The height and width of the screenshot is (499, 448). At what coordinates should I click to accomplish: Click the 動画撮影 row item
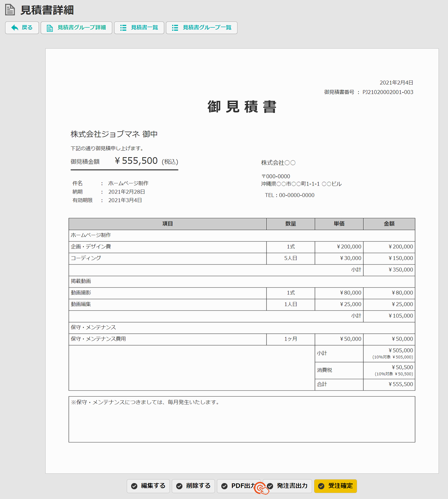coord(81,293)
